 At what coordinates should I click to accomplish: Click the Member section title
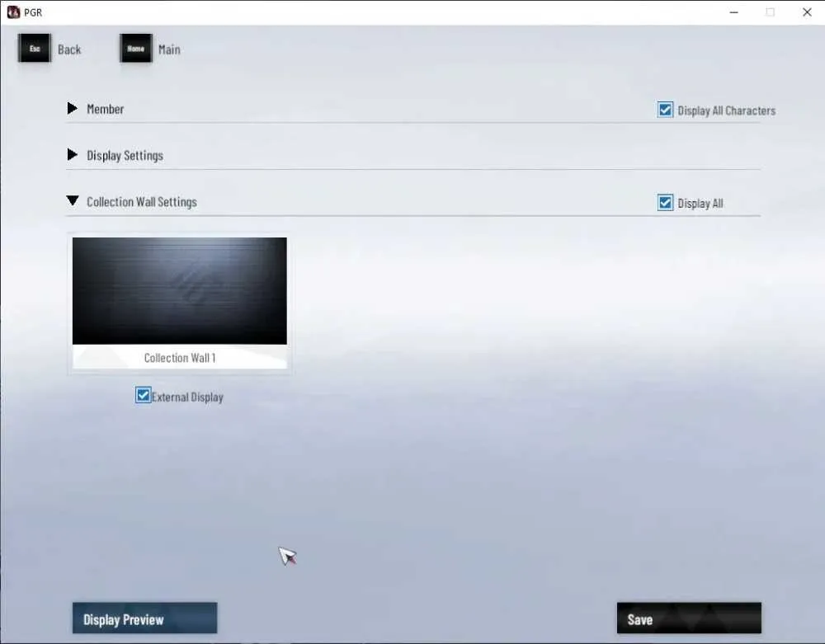(106, 109)
